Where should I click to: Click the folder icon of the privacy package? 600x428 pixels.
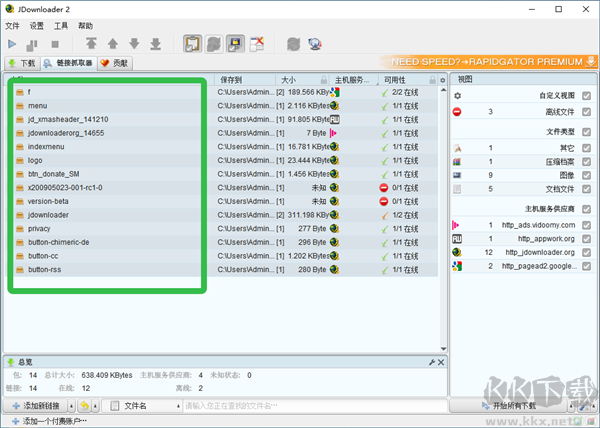[20, 229]
